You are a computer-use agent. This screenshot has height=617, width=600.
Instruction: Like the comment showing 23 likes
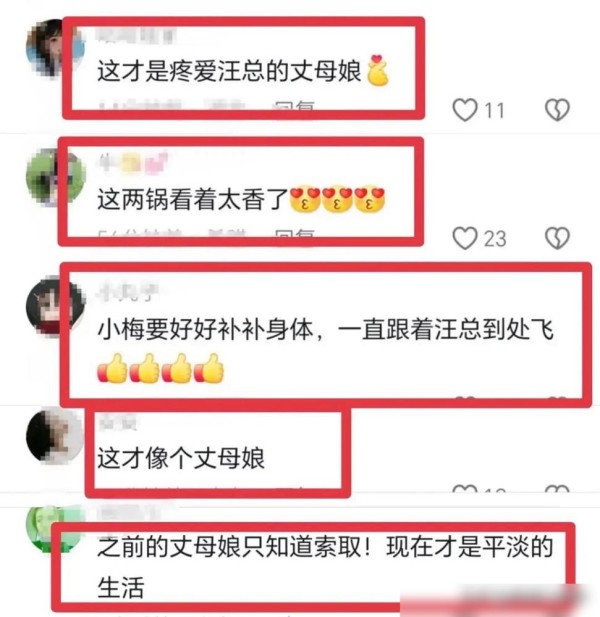(465, 238)
